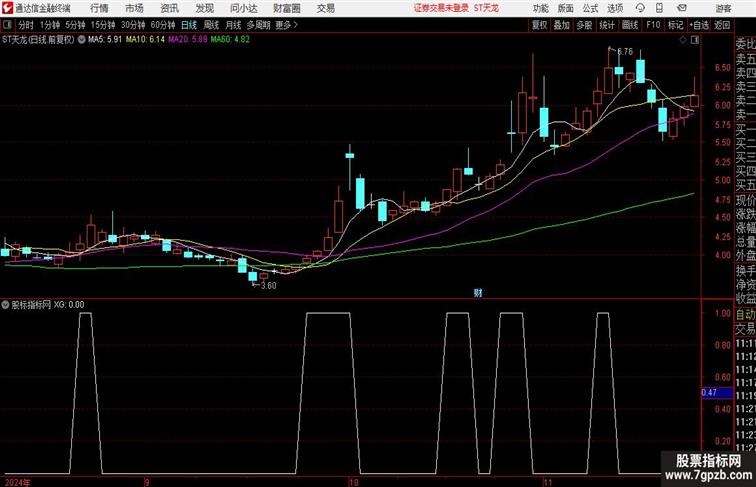Click the 自动 label in right panel
The width and height of the screenshot is (756, 487).
tap(745, 314)
